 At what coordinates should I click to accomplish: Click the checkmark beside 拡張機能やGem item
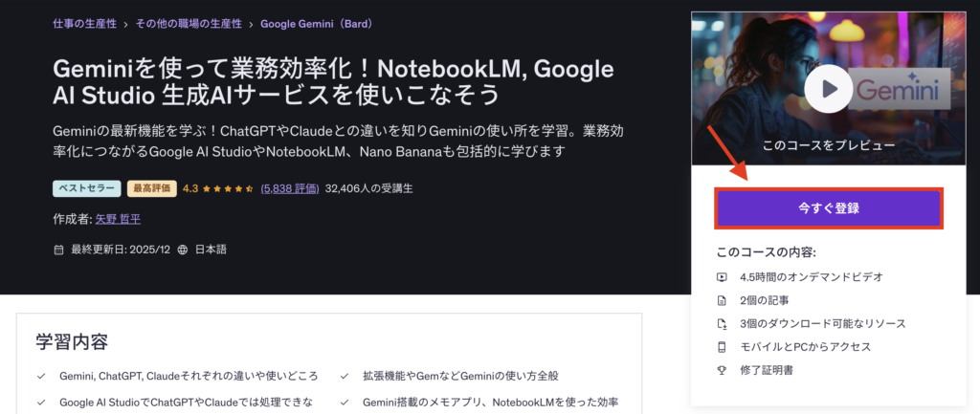[x=345, y=377]
